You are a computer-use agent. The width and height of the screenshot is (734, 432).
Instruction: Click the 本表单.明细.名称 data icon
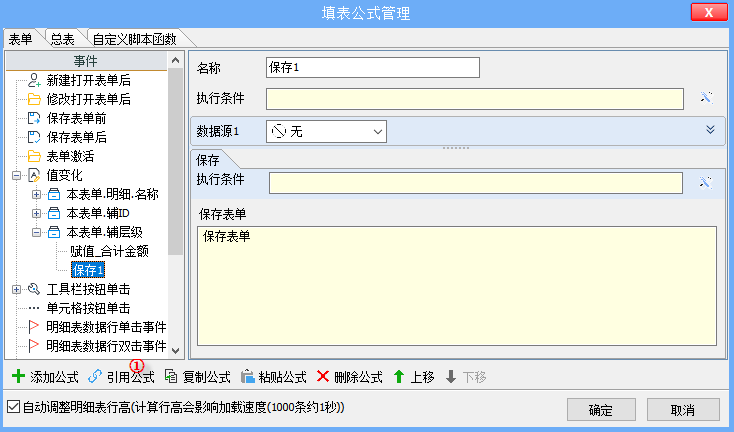[x=54, y=194]
